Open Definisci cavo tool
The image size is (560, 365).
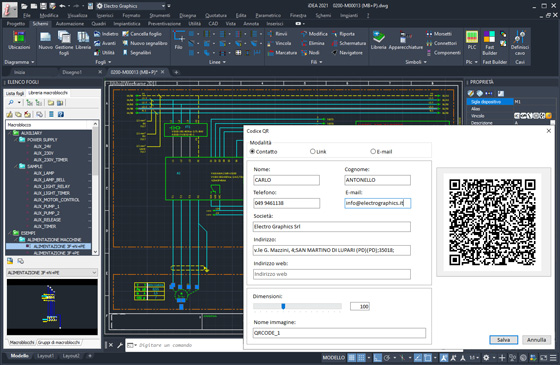coord(520,43)
